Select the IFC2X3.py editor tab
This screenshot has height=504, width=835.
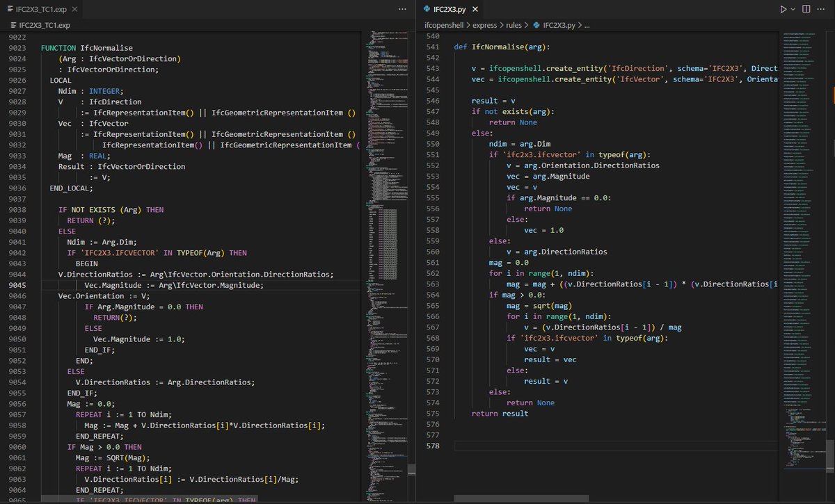(450, 9)
